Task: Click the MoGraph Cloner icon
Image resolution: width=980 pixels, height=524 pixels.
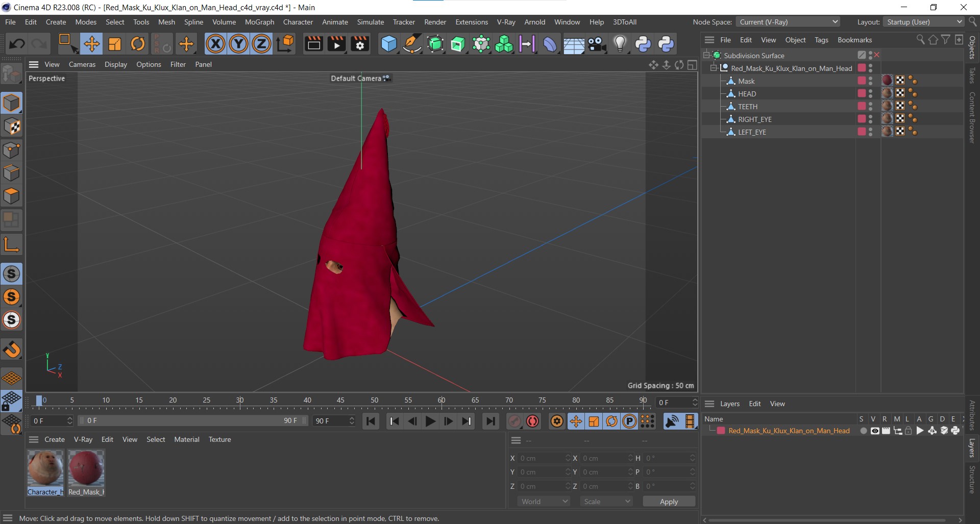Action: 504,44
